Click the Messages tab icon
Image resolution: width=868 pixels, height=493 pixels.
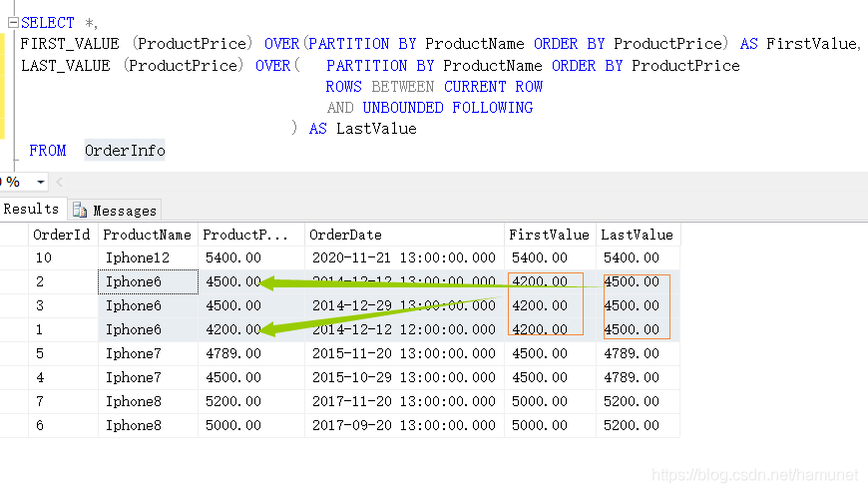point(80,211)
